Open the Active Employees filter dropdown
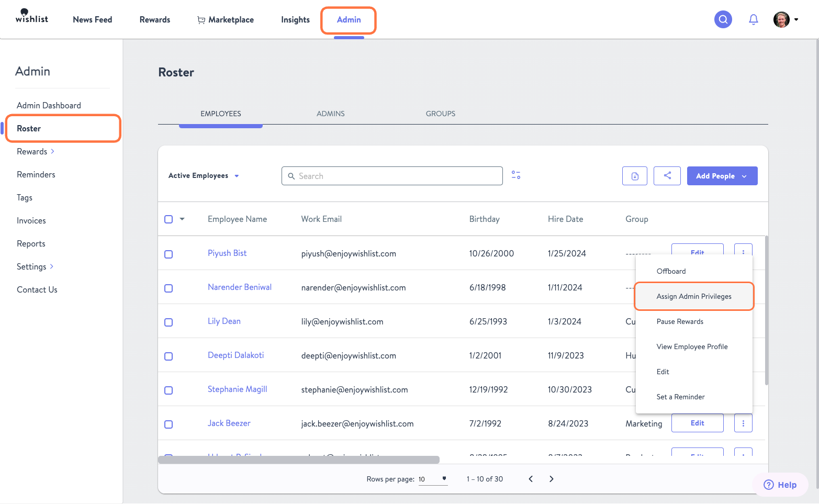The height and width of the screenshot is (504, 819). pyautogui.click(x=203, y=175)
